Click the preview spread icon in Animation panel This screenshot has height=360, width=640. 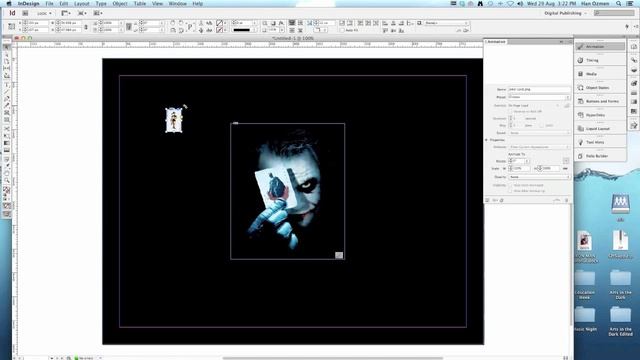click(x=487, y=200)
